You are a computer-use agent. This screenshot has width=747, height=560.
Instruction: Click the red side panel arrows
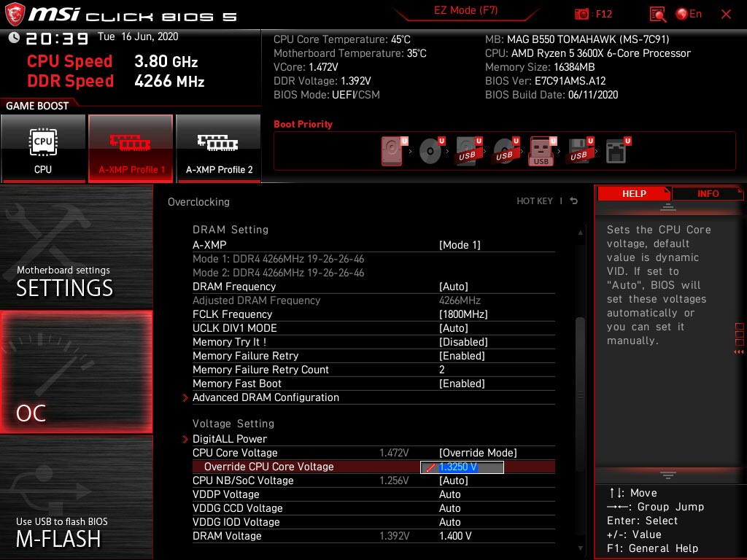(738, 352)
